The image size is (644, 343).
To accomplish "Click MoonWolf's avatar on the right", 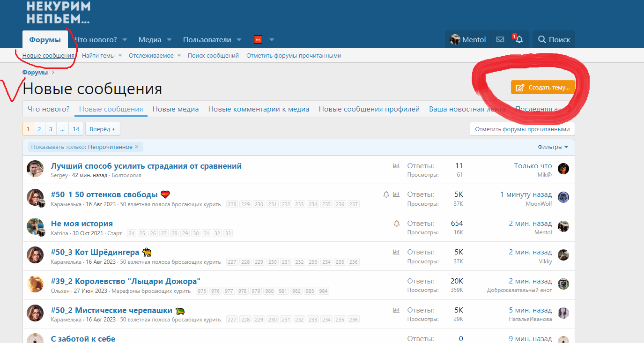I will coord(563,197).
